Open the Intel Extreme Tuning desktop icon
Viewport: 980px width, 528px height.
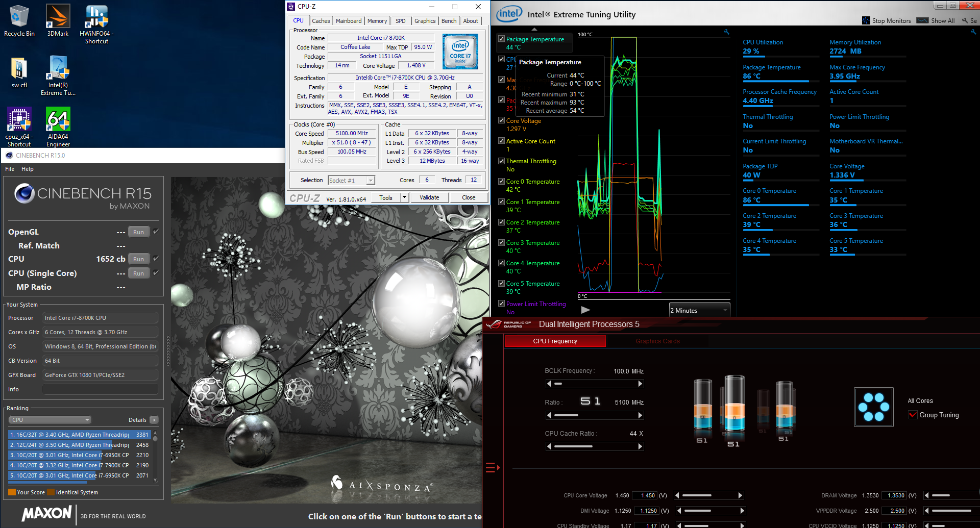click(x=58, y=75)
